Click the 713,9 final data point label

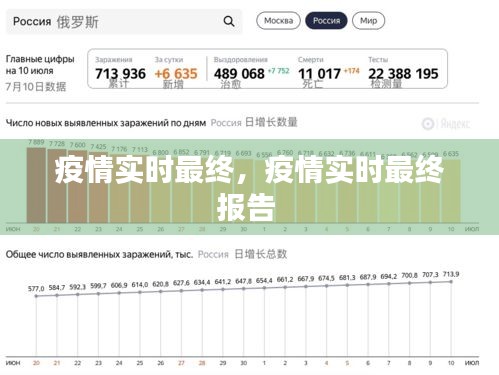(x=451, y=274)
